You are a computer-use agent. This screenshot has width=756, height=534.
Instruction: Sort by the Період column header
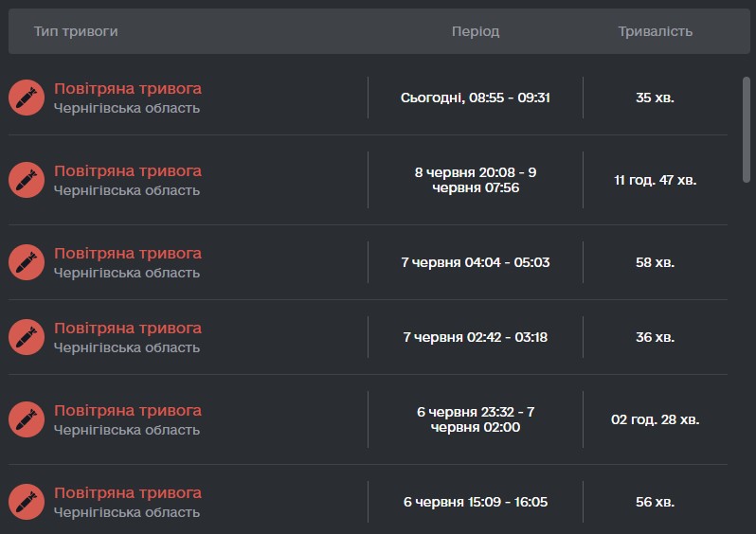point(476,31)
